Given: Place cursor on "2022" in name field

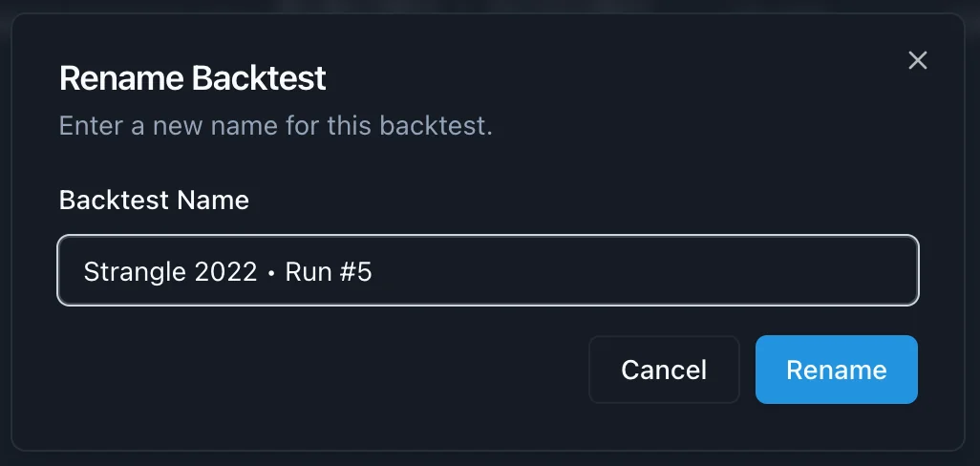Looking at the screenshot, I should coord(225,272).
